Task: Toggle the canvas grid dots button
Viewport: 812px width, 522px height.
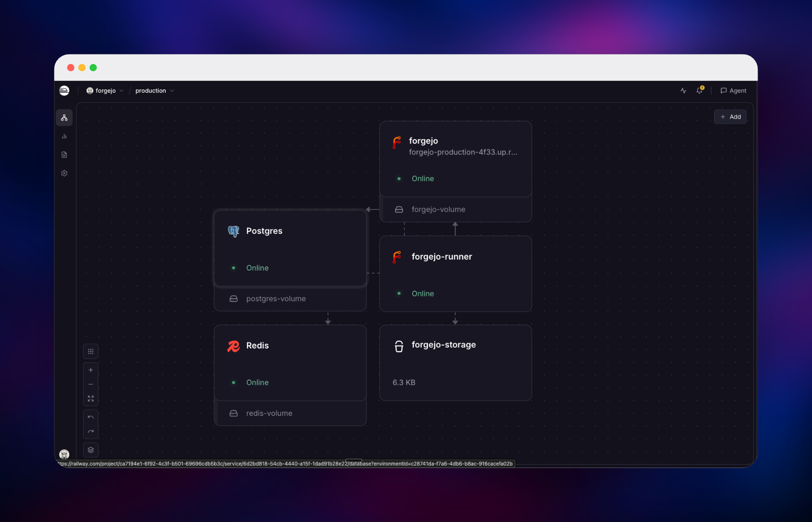Action: coord(91,351)
